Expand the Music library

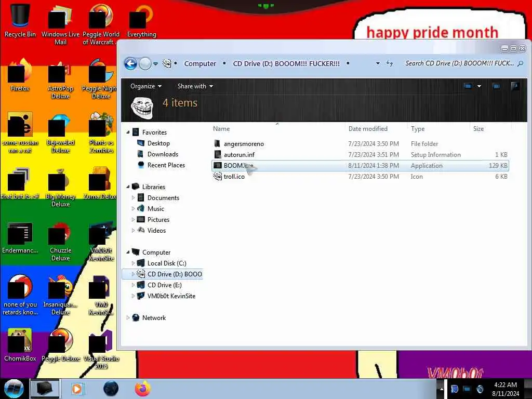pyautogui.click(x=133, y=208)
